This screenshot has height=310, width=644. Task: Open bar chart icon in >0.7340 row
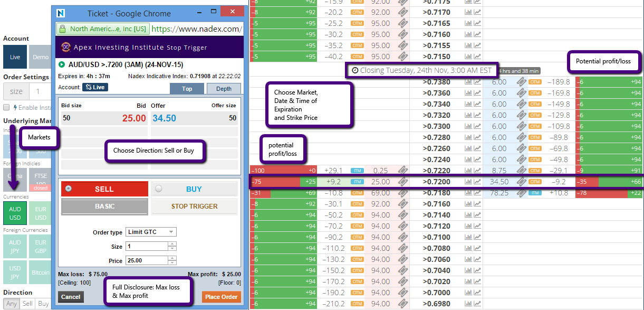(x=468, y=104)
